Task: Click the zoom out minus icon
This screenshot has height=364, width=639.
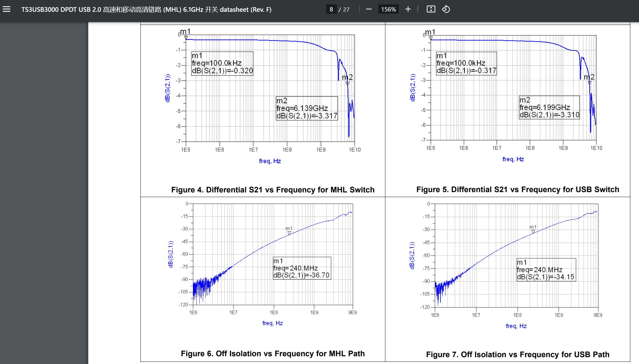Action: click(369, 9)
